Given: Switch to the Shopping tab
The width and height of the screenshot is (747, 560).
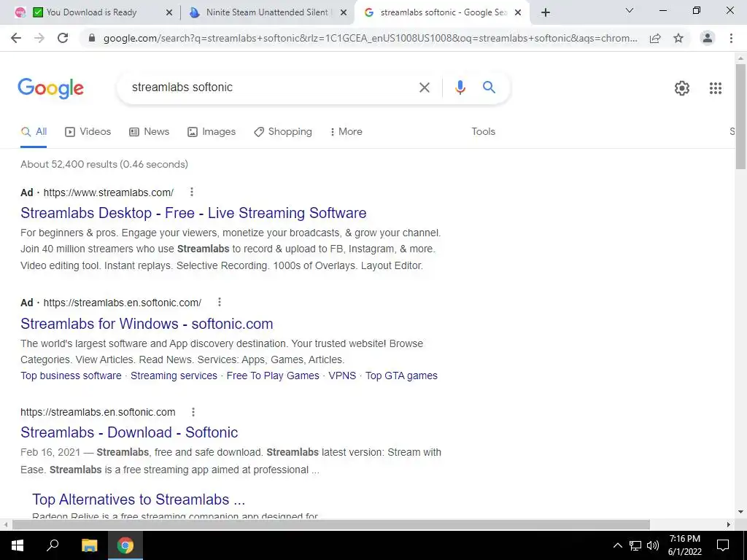Looking at the screenshot, I should tap(283, 131).
